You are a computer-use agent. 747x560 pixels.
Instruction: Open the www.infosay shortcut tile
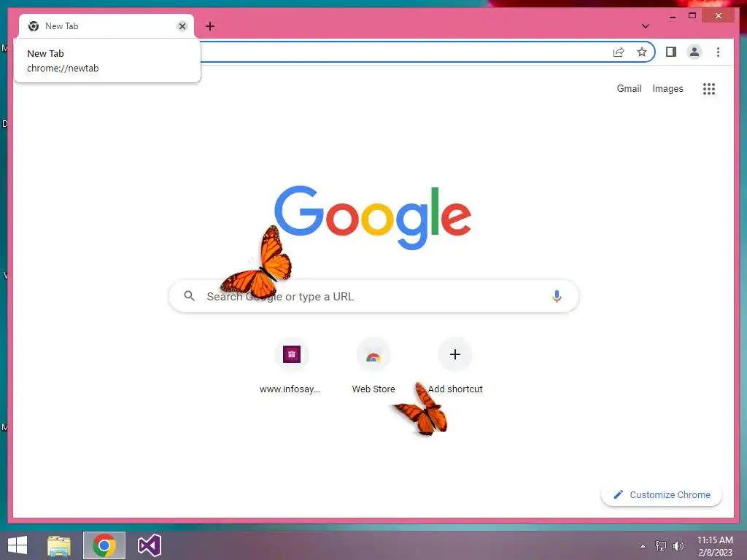(x=292, y=366)
